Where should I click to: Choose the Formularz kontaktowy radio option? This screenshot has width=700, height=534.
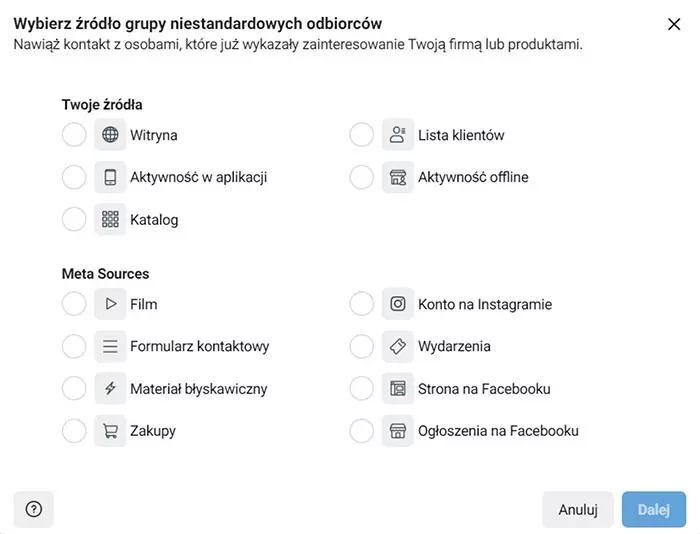click(74, 346)
